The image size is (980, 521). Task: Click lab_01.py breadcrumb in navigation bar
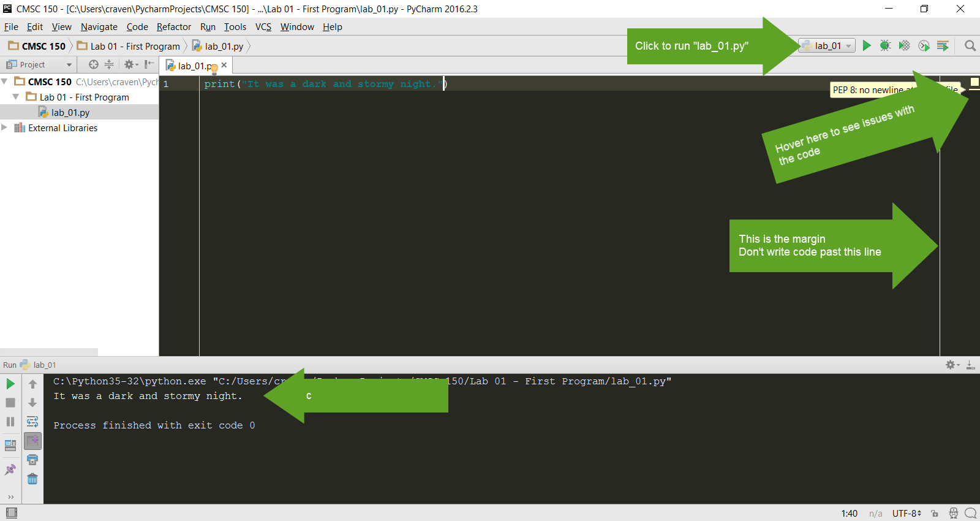pos(218,46)
